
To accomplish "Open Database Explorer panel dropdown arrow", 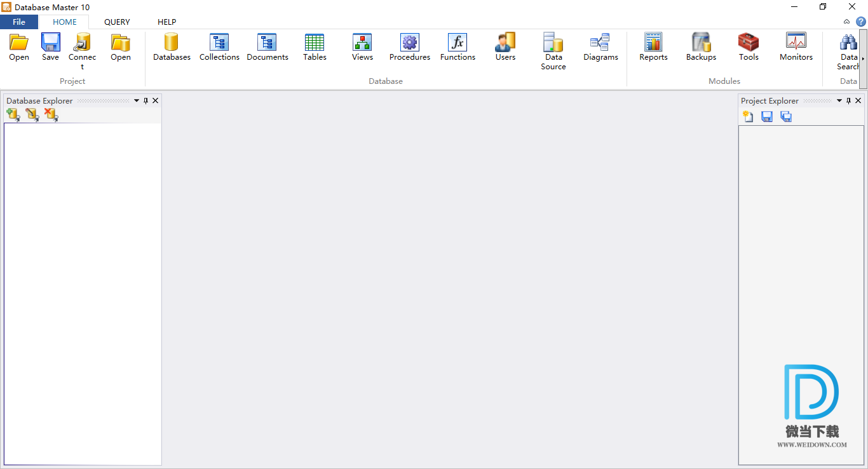I will [x=137, y=100].
